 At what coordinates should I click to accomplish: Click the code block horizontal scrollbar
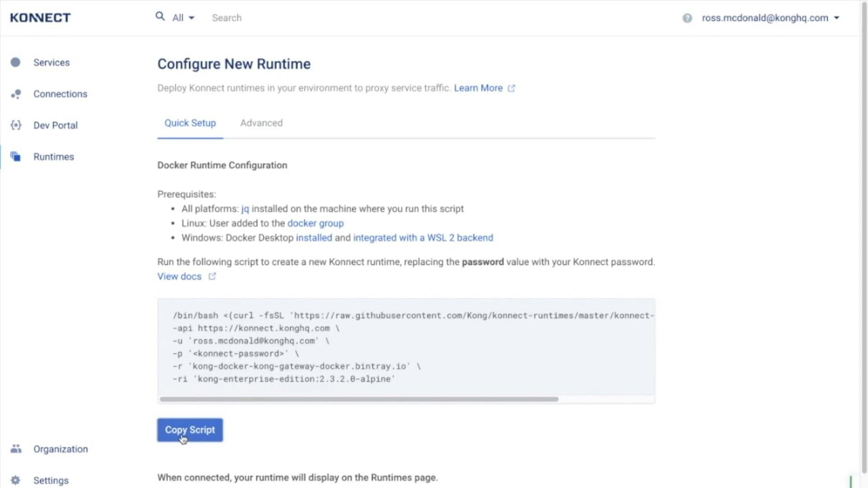[x=359, y=399]
